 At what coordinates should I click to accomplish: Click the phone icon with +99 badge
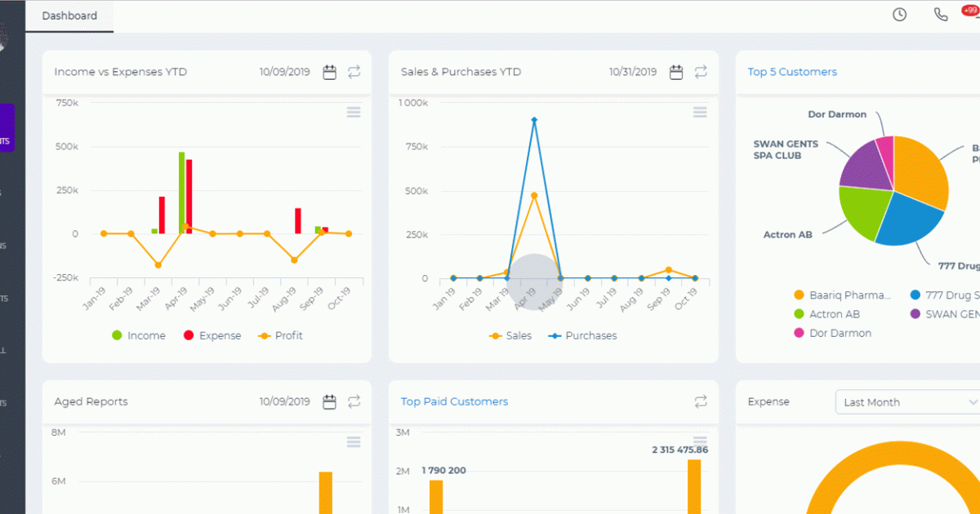pyautogui.click(x=941, y=15)
